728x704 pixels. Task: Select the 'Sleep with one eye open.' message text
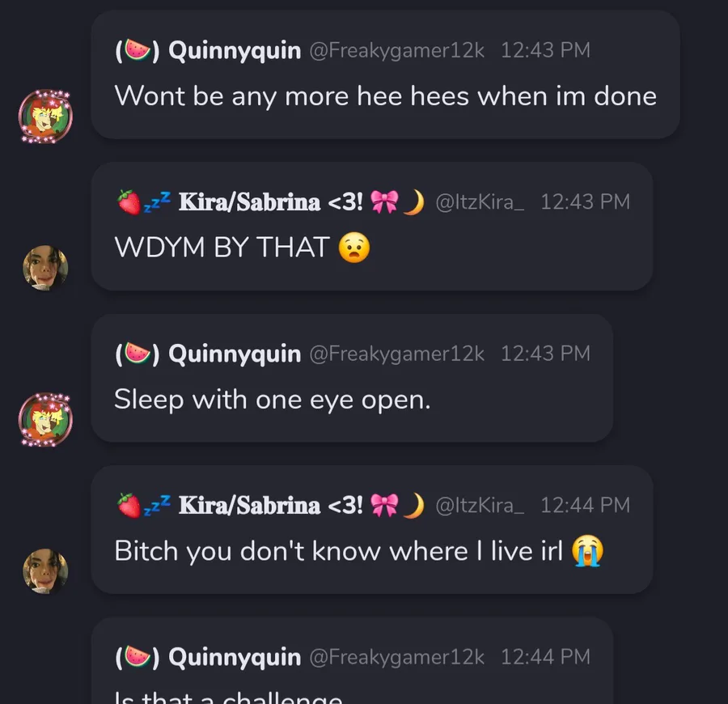coord(273,400)
